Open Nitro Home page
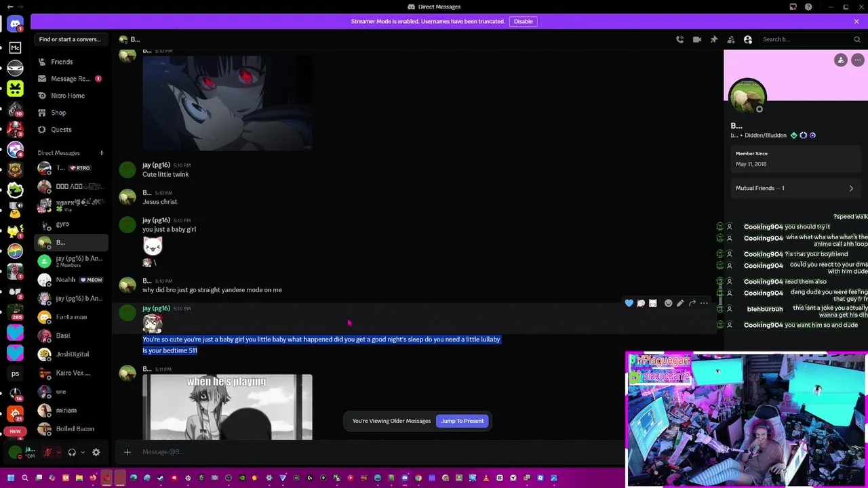The width and height of the screenshot is (868, 488). click(71, 96)
